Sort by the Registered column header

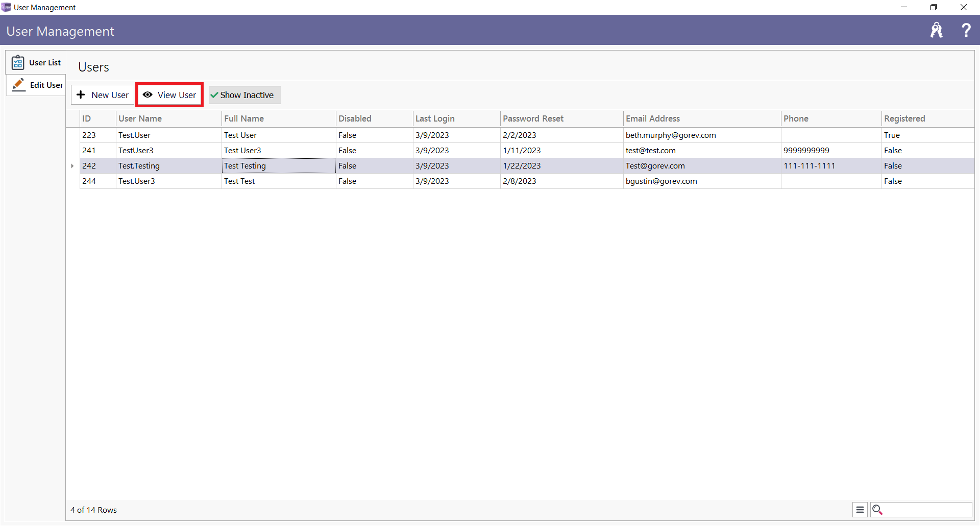928,118
